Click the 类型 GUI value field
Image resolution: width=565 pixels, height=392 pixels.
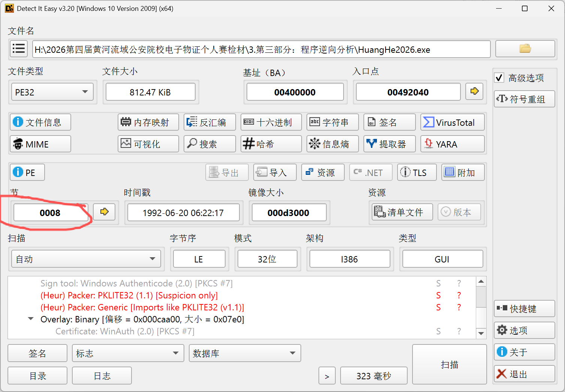click(442, 259)
